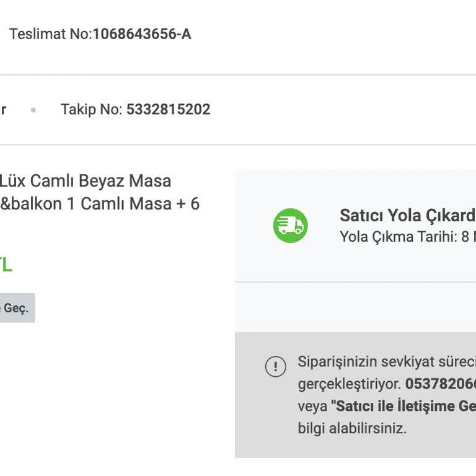
Task: Click the word "veya" in the shipping notice
Action: click(312, 406)
